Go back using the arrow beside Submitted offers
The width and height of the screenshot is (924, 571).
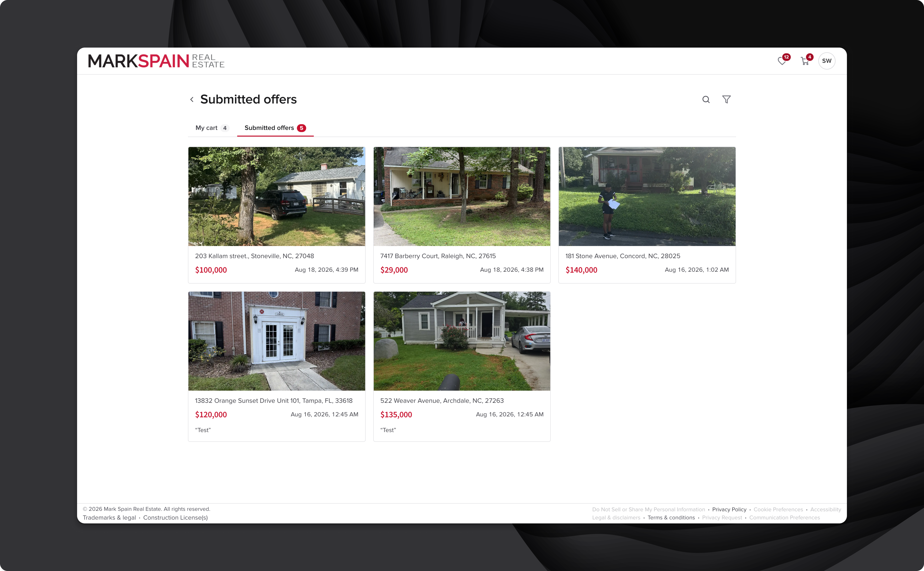click(x=192, y=99)
